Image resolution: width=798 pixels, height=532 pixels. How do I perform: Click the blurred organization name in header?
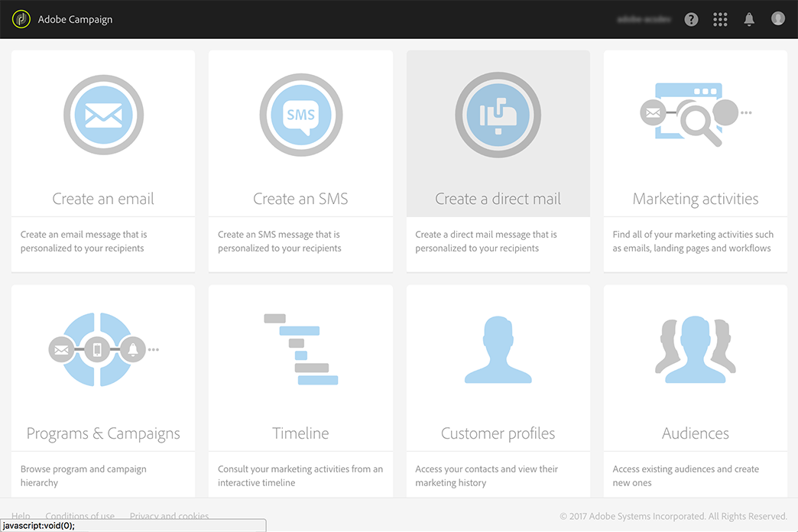(644, 19)
